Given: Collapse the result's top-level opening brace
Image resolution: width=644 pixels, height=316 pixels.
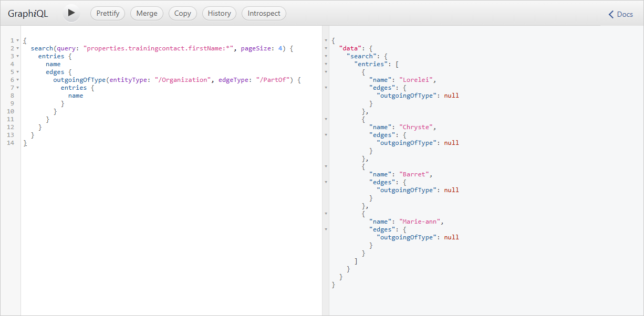Looking at the screenshot, I should (x=326, y=40).
